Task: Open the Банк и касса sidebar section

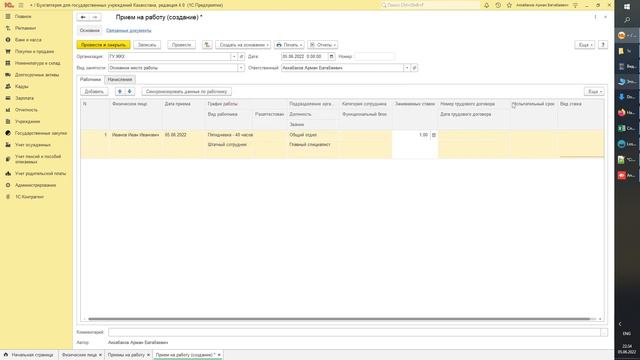Action: (x=28, y=40)
